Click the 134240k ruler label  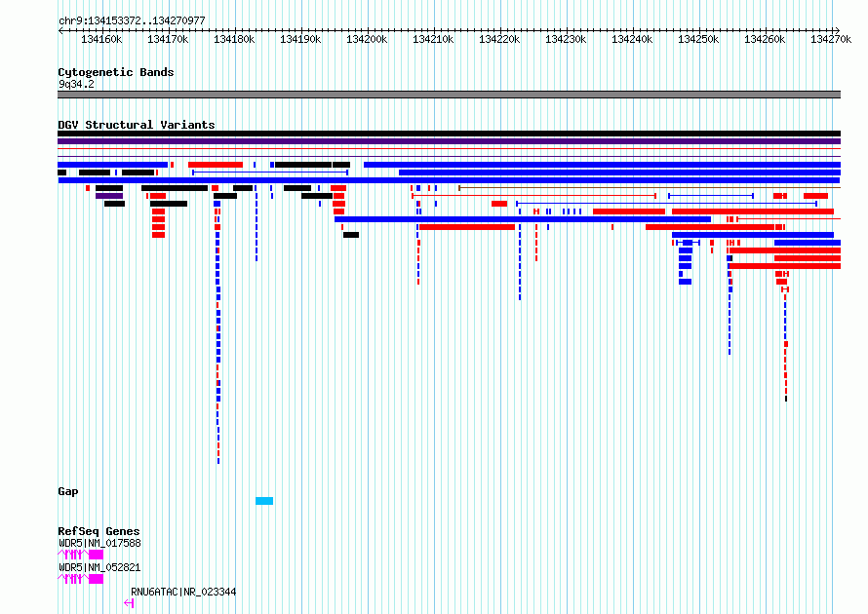coord(632,40)
